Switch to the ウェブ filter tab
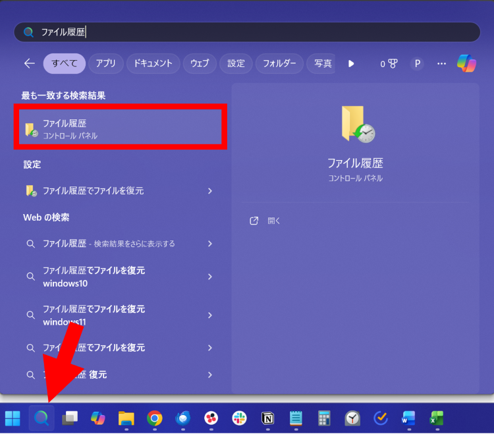This screenshot has height=448, width=494. pyautogui.click(x=200, y=63)
